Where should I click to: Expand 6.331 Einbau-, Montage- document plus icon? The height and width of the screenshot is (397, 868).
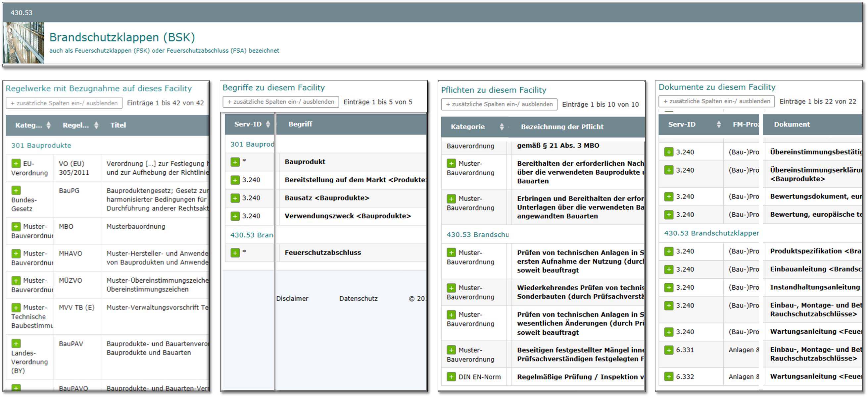668,350
